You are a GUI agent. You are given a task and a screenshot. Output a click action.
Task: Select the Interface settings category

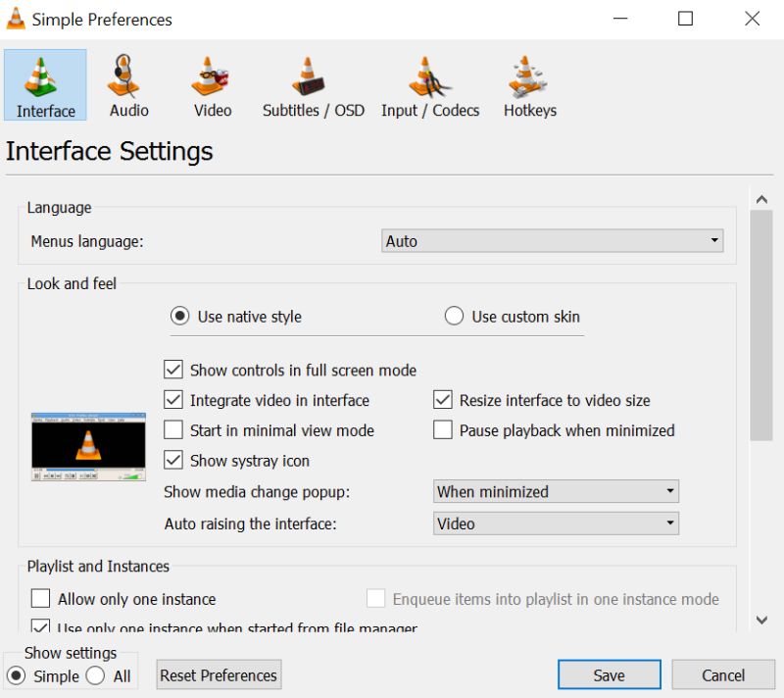point(44,83)
